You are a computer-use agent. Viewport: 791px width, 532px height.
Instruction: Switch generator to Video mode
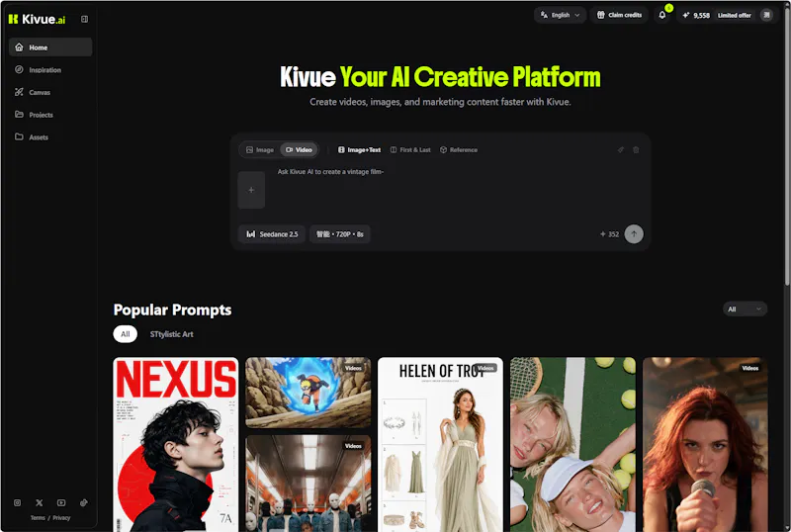[x=299, y=150]
